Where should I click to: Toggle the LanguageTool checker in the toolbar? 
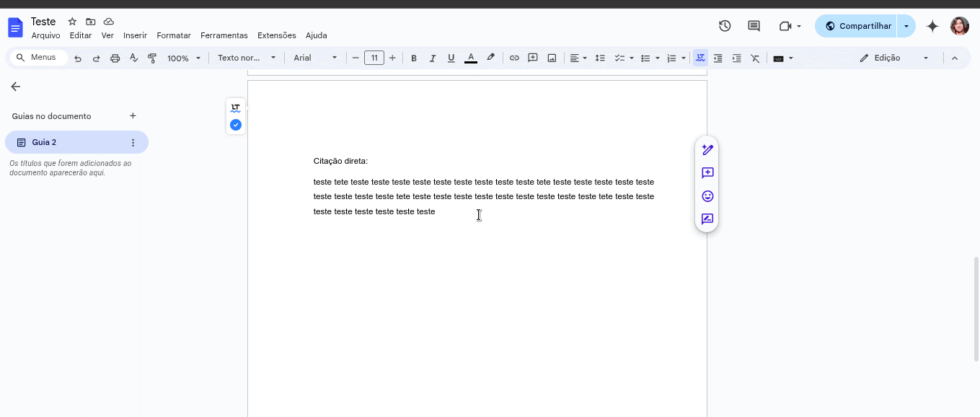(699, 58)
